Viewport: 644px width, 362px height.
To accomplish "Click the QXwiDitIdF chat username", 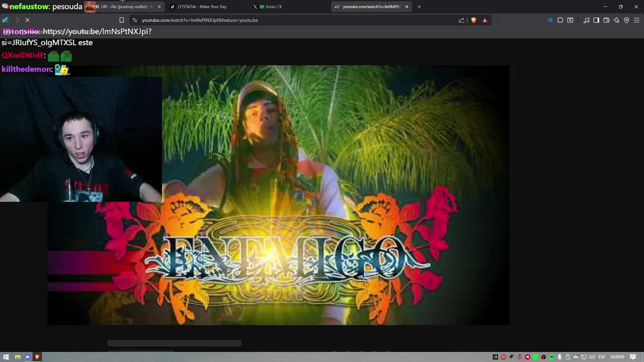I will coord(23,55).
